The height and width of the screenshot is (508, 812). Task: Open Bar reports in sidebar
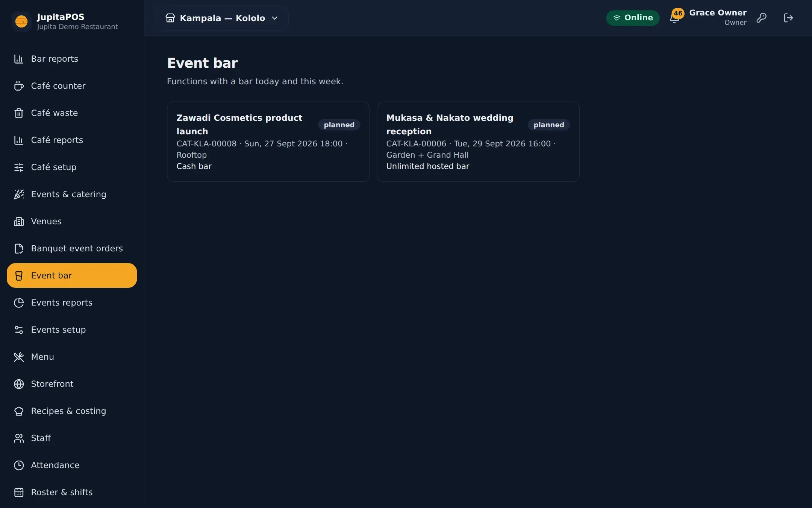[x=72, y=59]
